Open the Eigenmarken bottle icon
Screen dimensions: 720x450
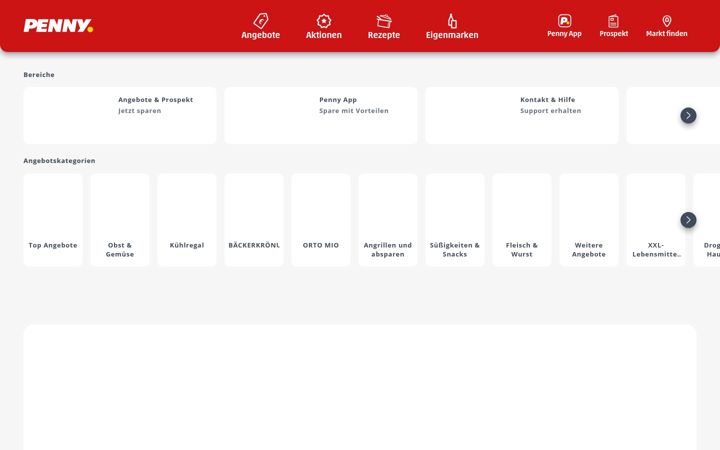tap(452, 21)
